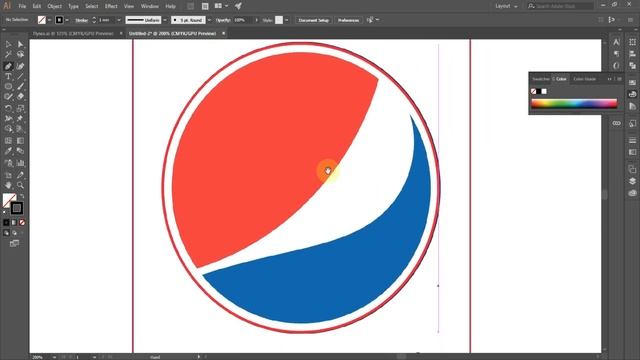Open the 5 pt. Round brush dropdown

tap(209, 20)
